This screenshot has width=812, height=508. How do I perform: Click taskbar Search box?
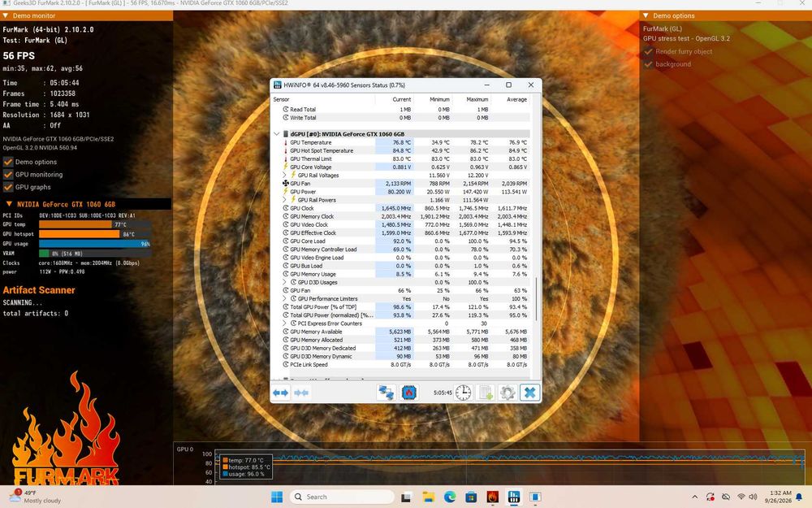(342, 497)
